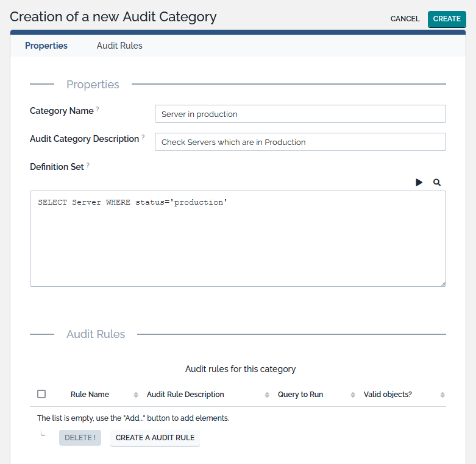
Task: Sort by Audit Rule Description arrows
Action: [267, 395]
